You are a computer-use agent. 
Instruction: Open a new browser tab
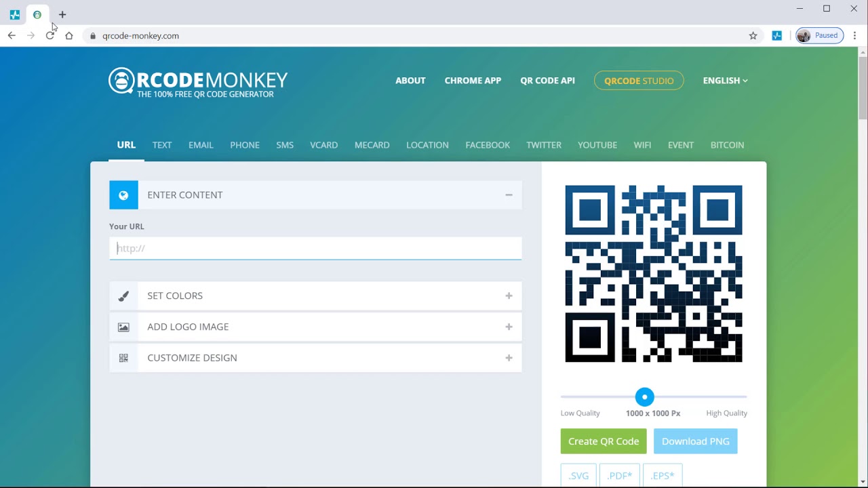[62, 14]
